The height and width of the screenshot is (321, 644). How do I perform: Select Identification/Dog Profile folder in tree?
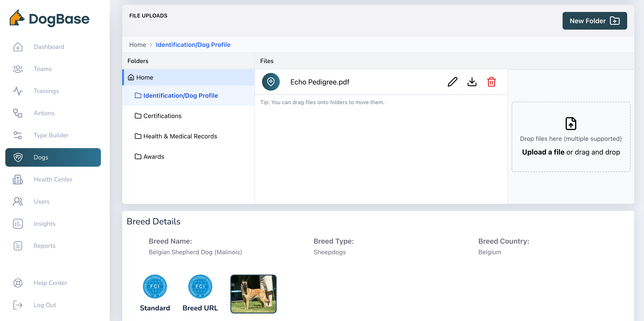point(180,96)
